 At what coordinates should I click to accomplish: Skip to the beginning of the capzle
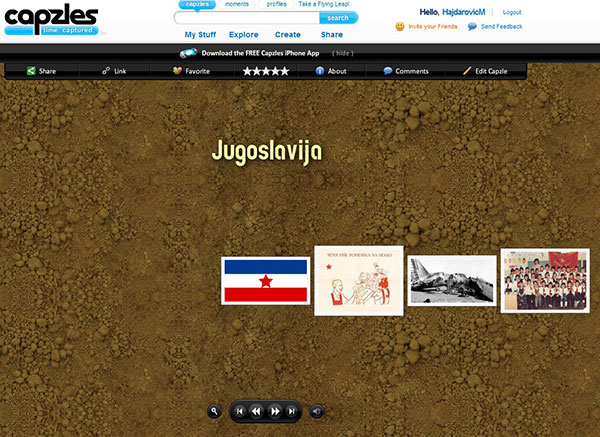pos(239,411)
